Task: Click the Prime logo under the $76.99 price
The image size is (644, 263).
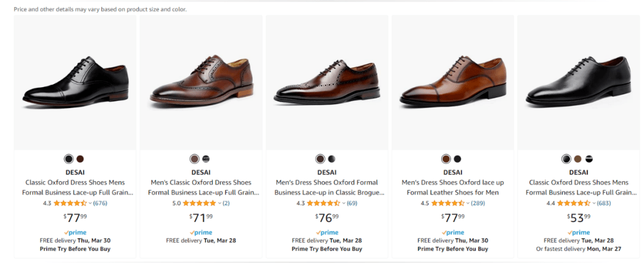Action: coord(327,233)
